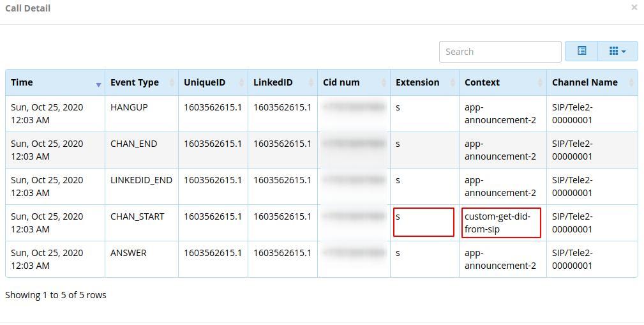
Task: Click the LINKEDID_END event cell
Action: click(141, 180)
